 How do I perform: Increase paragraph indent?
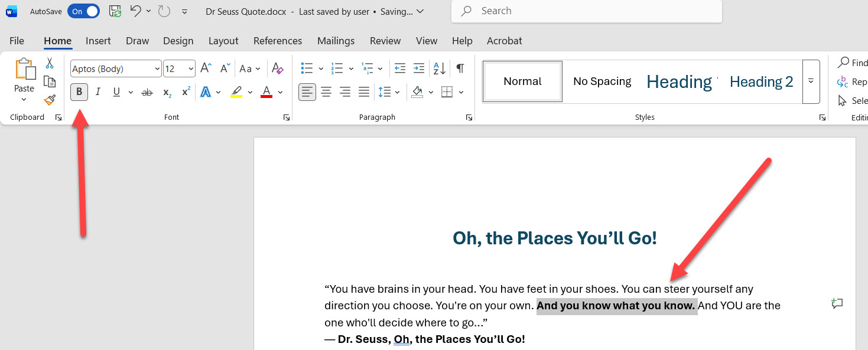419,68
